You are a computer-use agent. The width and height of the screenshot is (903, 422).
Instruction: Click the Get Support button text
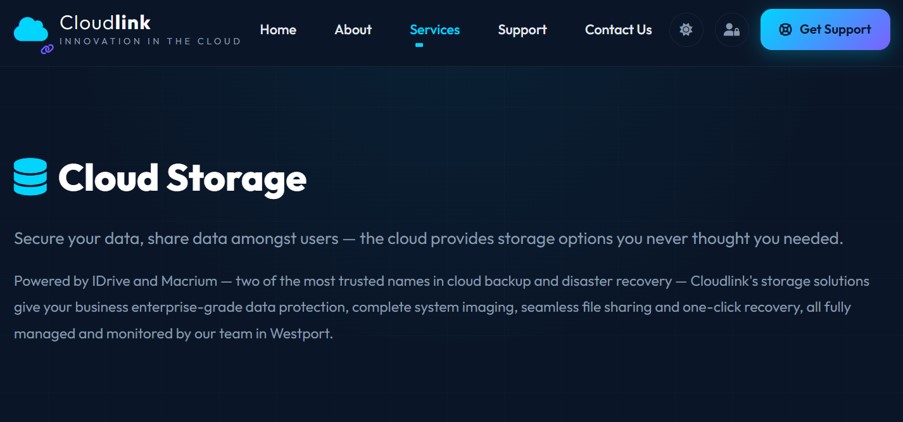pos(835,29)
